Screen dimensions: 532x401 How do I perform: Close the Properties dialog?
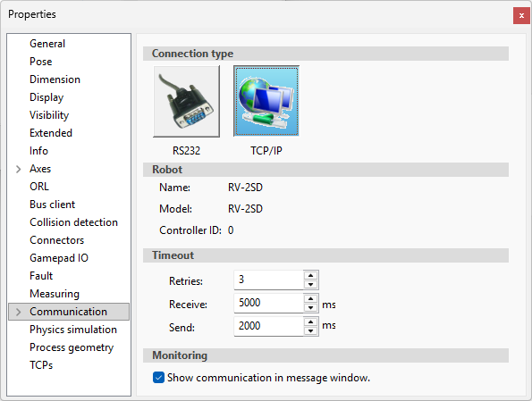tap(521, 15)
